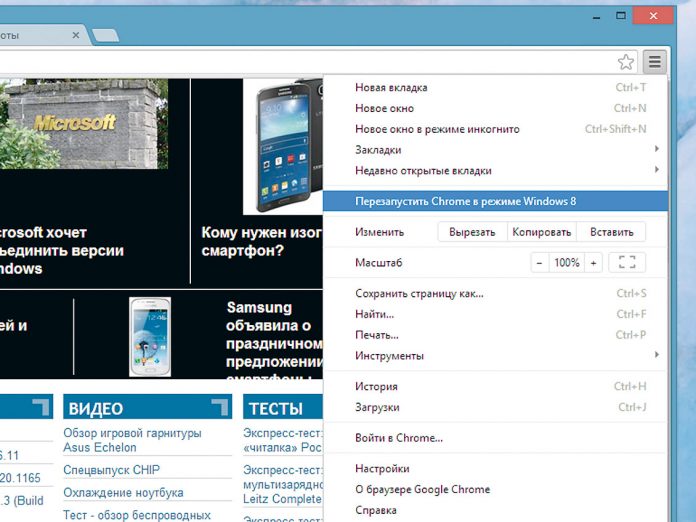Click the white Samsung phone image
The image size is (696, 522).
coord(150,336)
